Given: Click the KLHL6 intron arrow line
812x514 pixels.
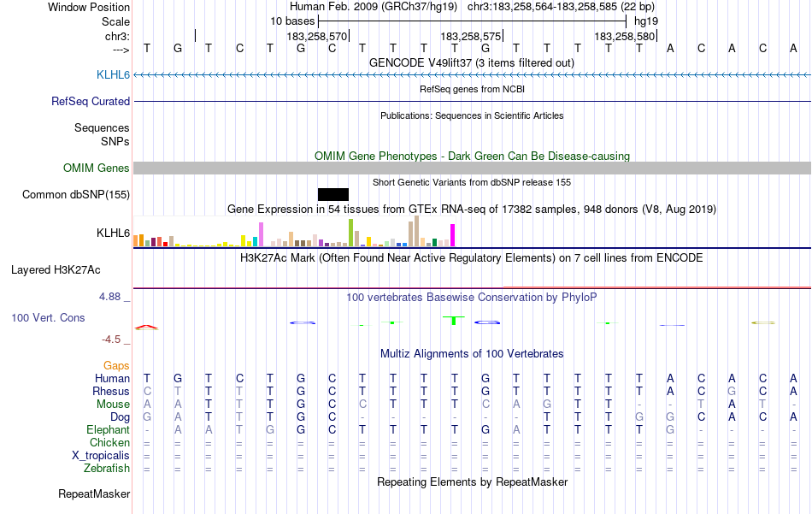Looking at the screenshot, I should (472, 75).
